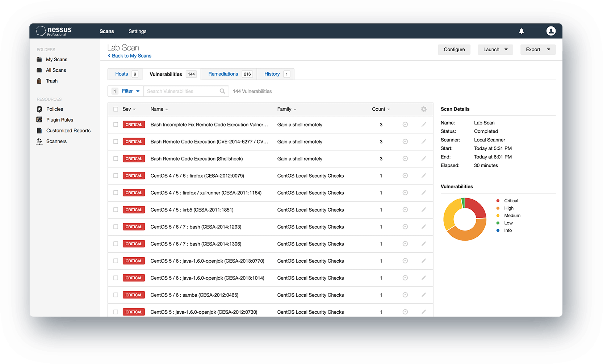Click pencil icon for krb5 CESA-2011:1851 row
This screenshot has height=364, width=603.
tap(424, 209)
